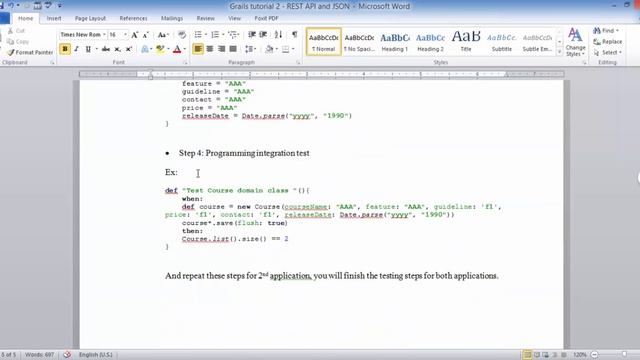
Task: Open the Font Color dropdown arrow
Action: point(185,49)
